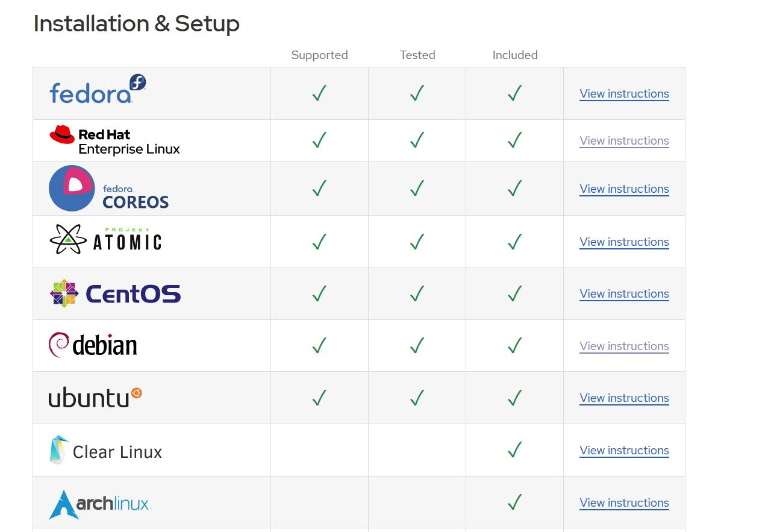
Task: Click CentOS Tested checkmark
Action: tap(417, 293)
